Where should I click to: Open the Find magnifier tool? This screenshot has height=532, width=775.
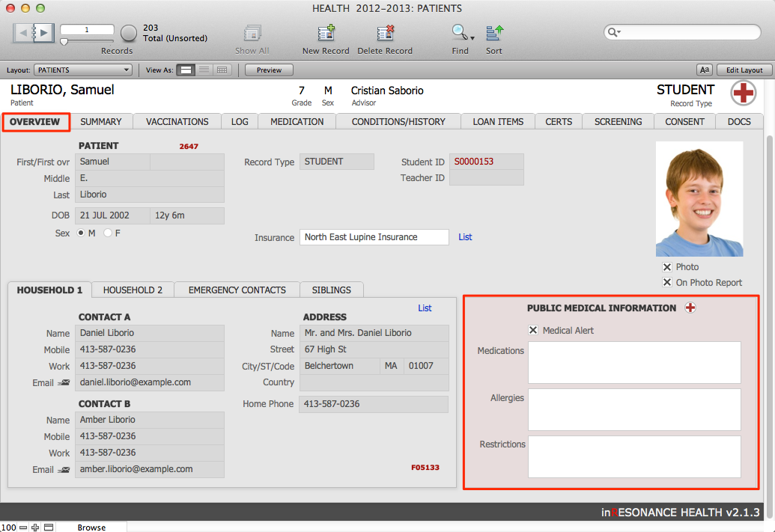458,33
